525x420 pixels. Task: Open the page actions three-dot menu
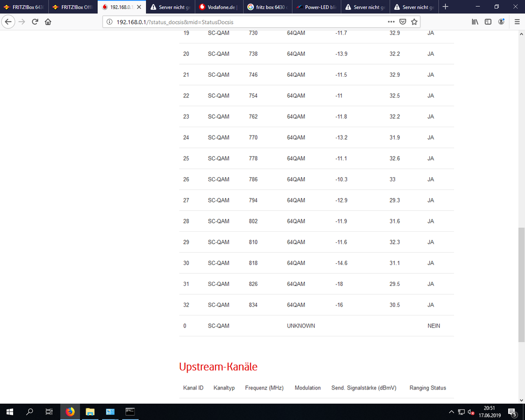tap(392, 22)
